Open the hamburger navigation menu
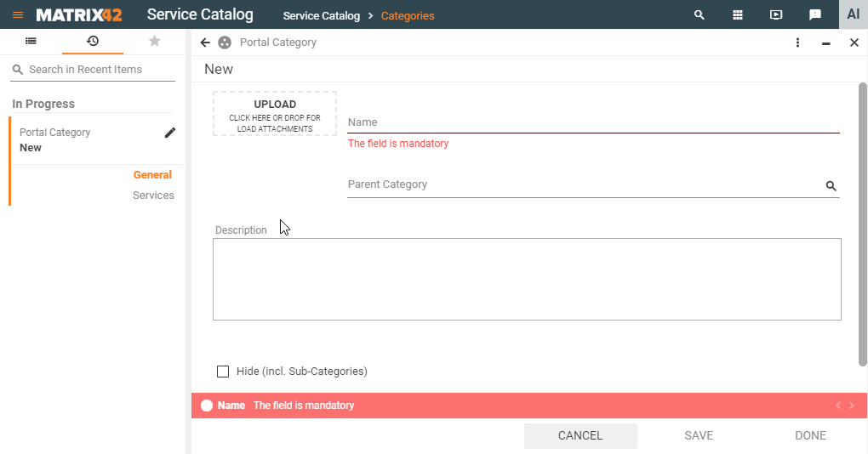The width and height of the screenshot is (868, 454). 17,15
